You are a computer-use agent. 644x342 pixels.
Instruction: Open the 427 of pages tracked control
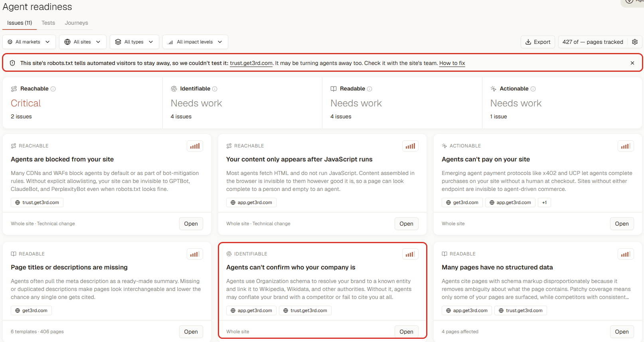click(593, 42)
